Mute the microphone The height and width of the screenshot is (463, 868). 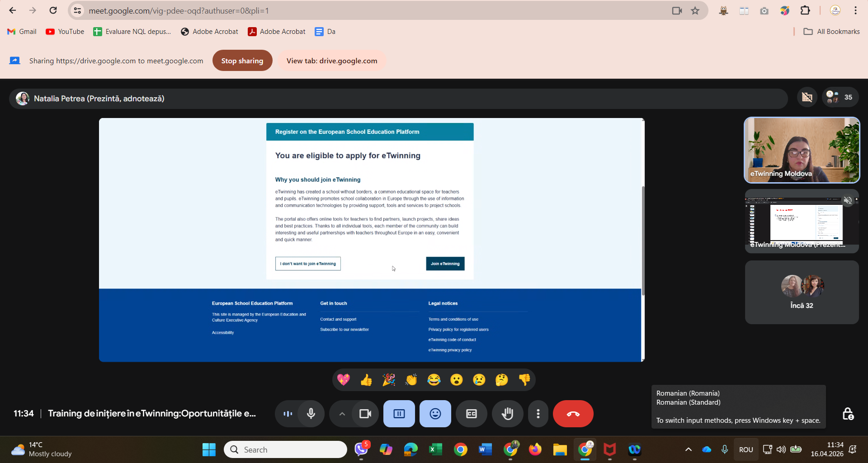tap(311, 414)
